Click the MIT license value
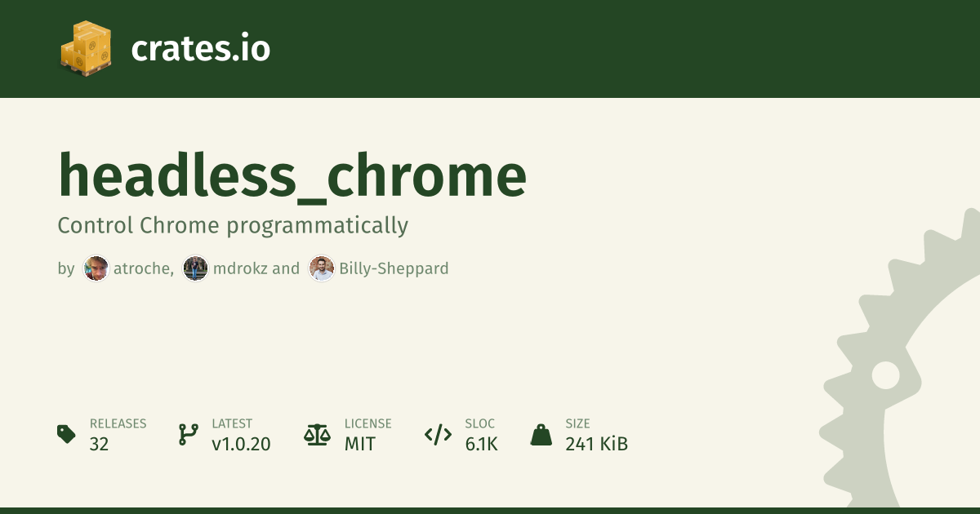 pyautogui.click(x=360, y=444)
